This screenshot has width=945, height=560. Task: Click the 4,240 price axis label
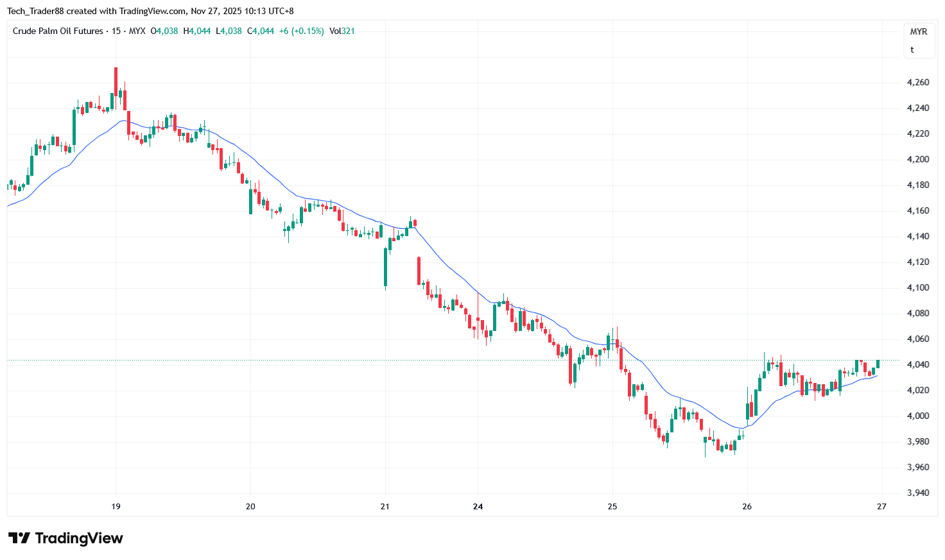[918, 108]
